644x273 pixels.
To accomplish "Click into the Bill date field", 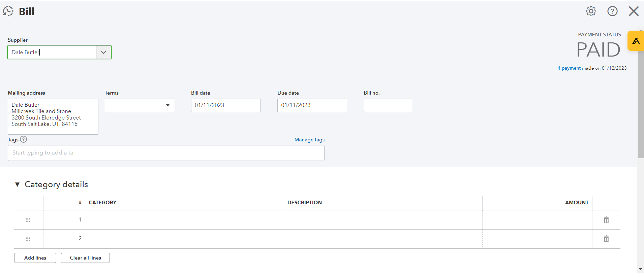I will click(x=225, y=105).
